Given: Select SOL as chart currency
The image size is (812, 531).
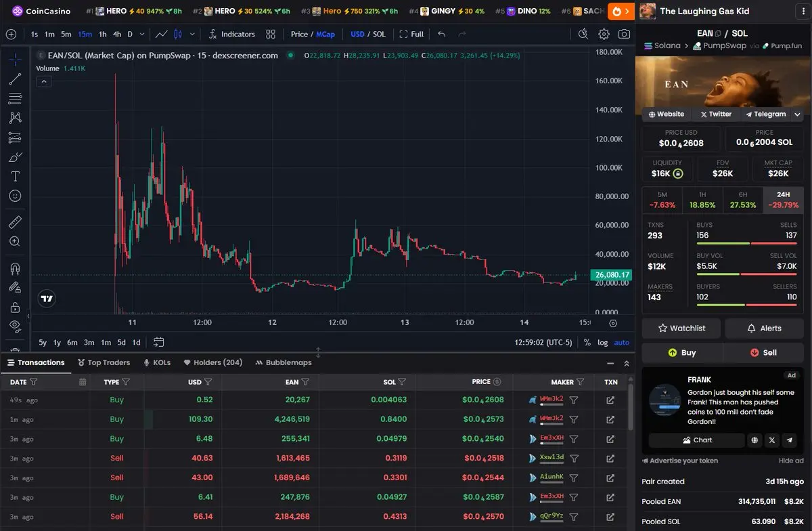Looking at the screenshot, I should tap(379, 34).
